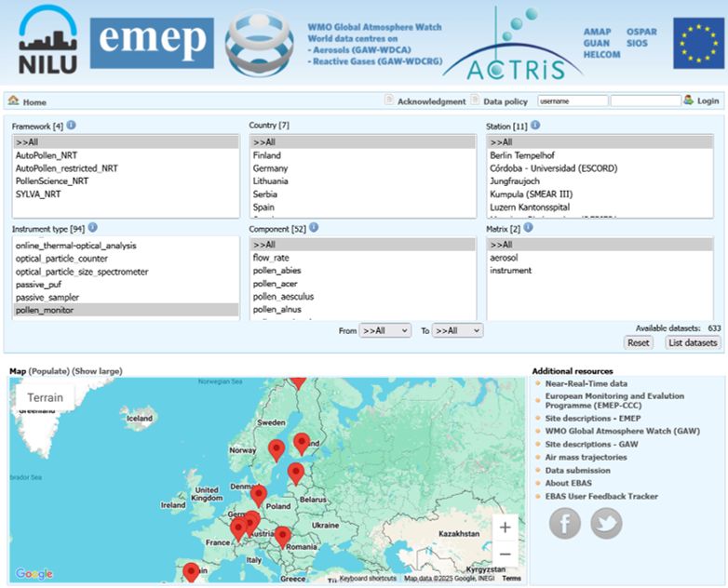The image size is (728, 588).
Task: Expand the To date dropdown
Action: 457,330
